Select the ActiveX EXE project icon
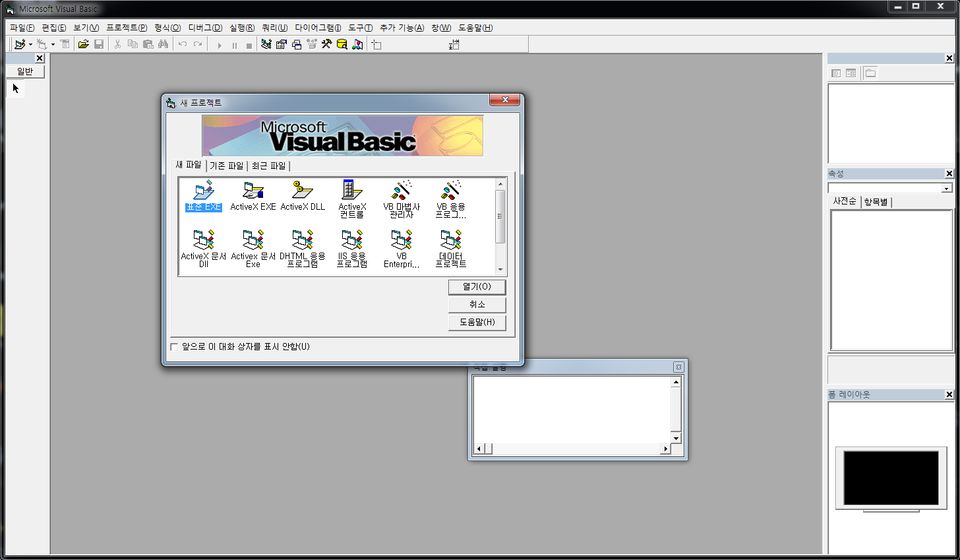The height and width of the screenshot is (560, 960). point(253,196)
